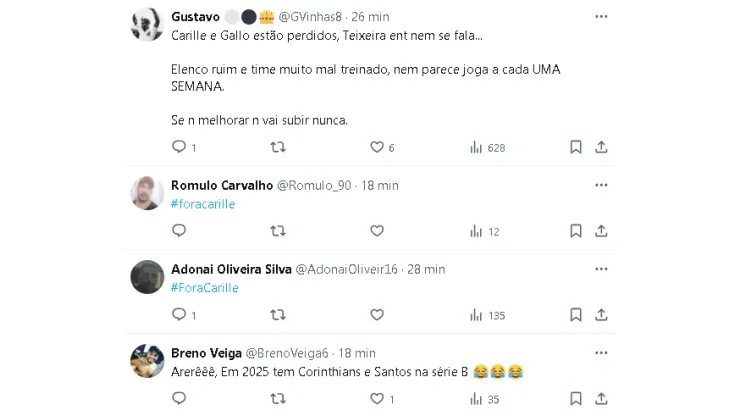The image size is (740, 416).
Task: Retweet Breno Veiga's tweet
Action: pyautogui.click(x=278, y=398)
